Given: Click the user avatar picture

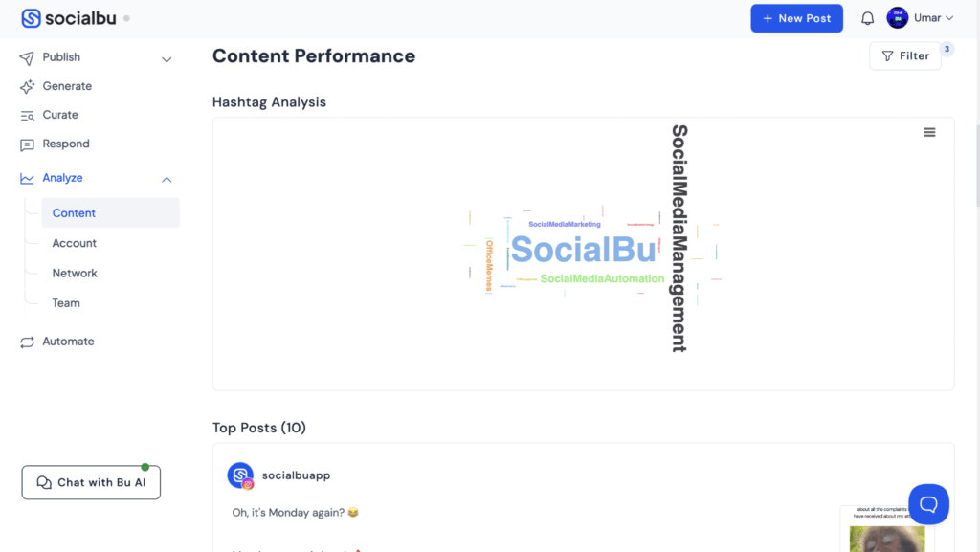Looking at the screenshot, I should (897, 18).
